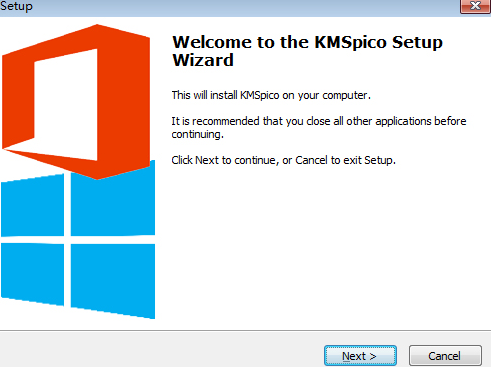
Task: Click the 'Click Next to continue' text
Action: [283, 160]
